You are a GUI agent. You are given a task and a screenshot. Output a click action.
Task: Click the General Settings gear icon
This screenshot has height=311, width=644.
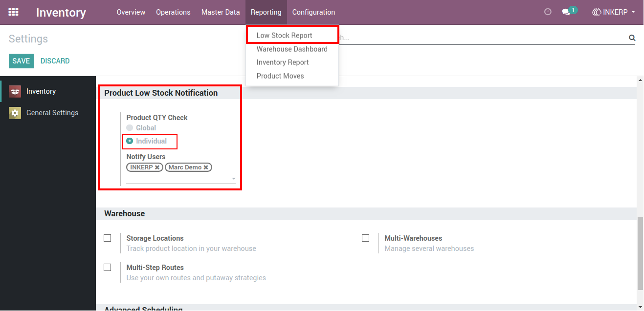click(x=15, y=113)
